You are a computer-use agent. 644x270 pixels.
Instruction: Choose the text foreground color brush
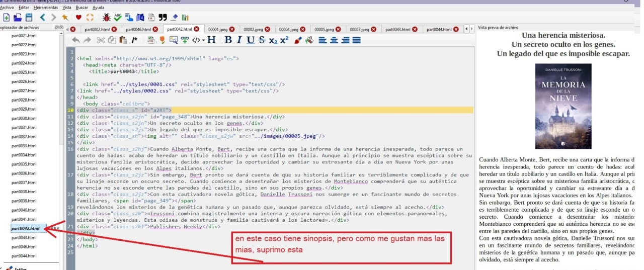[298, 40]
